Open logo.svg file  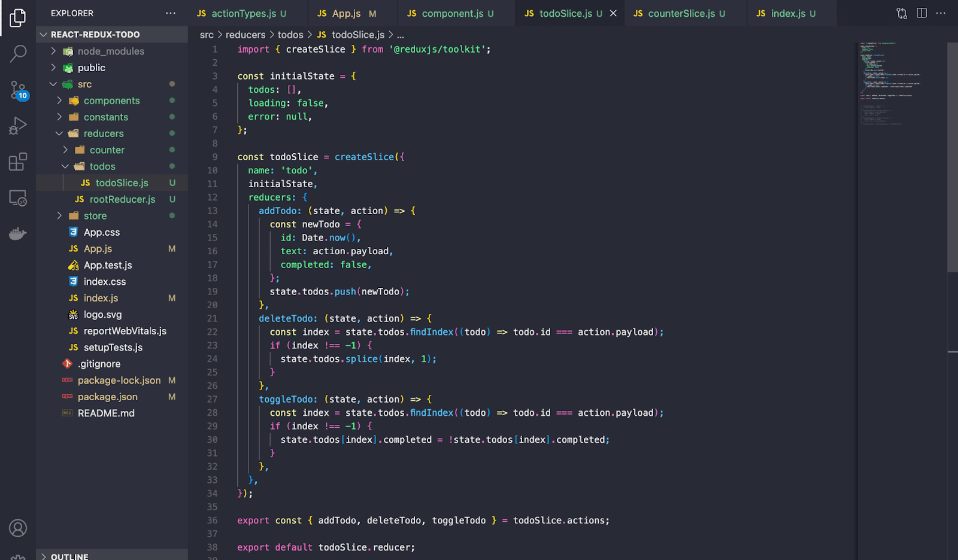coord(112,315)
